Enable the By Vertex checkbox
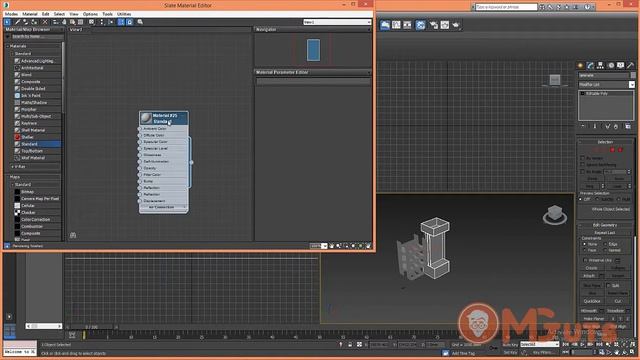 pyautogui.click(x=582, y=158)
